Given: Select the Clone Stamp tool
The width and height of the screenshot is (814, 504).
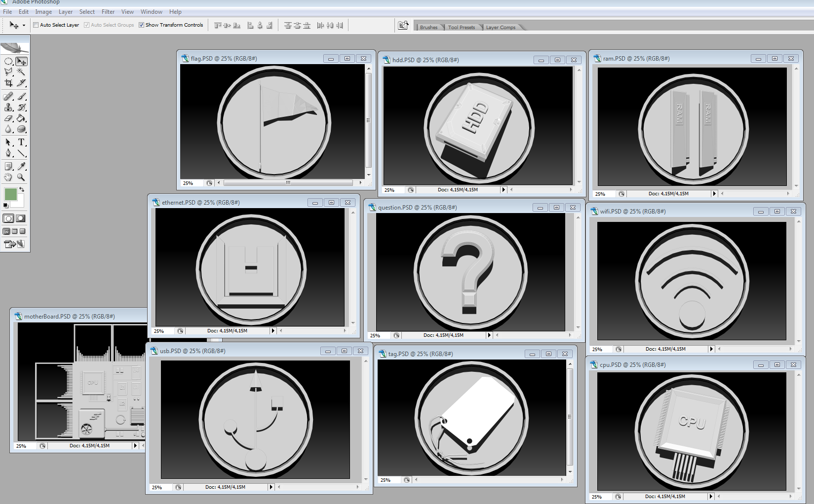Looking at the screenshot, I should 8,108.
